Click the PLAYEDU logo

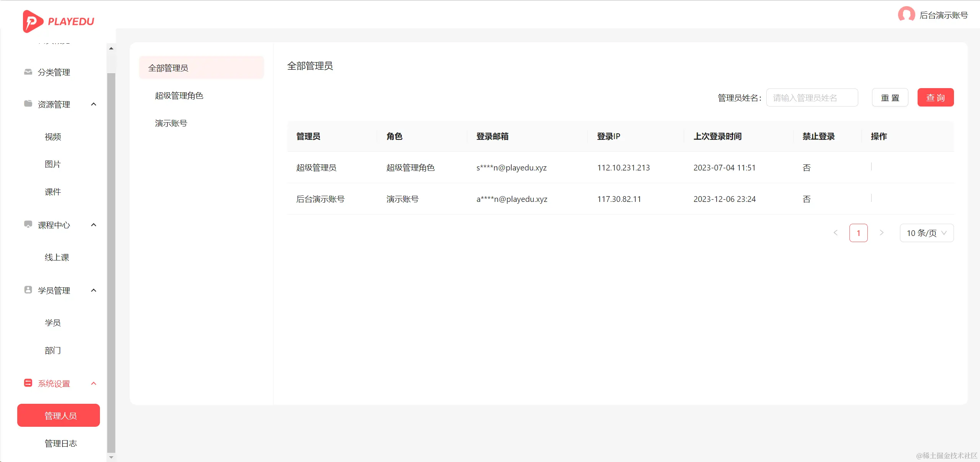click(x=58, y=21)
